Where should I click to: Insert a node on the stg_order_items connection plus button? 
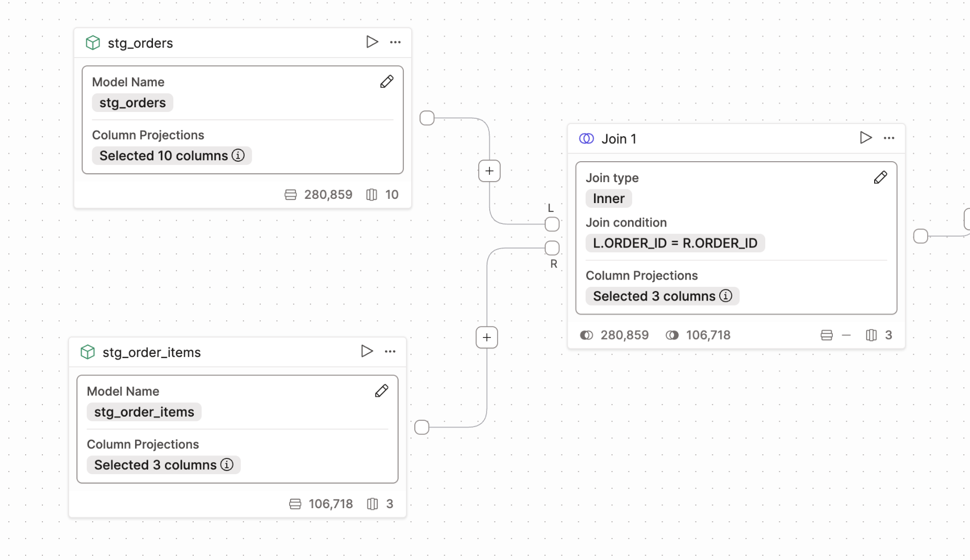(x=486, y=337)
